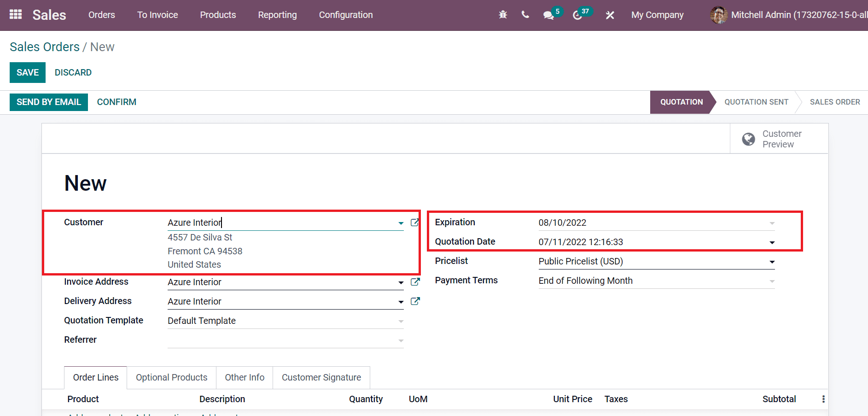Select the Order Lines tab
The width and height of the screenshot is (868, 416).
point(96,377)
